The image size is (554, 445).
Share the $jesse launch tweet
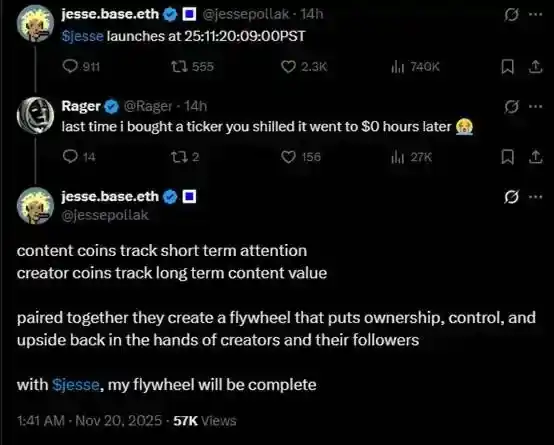point(535,66)
